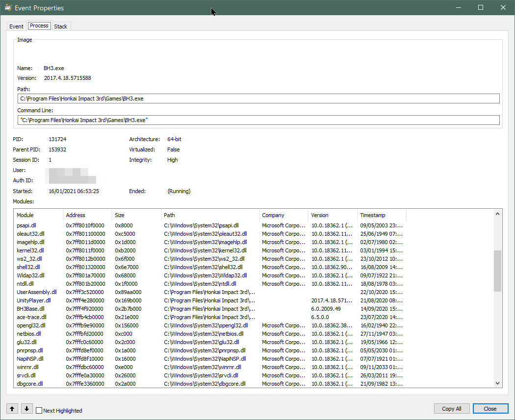Image resolution: width=515 pixels, height=420 pixels.
Task: Click the modules list scrollbar thumb
Action: 497,271
